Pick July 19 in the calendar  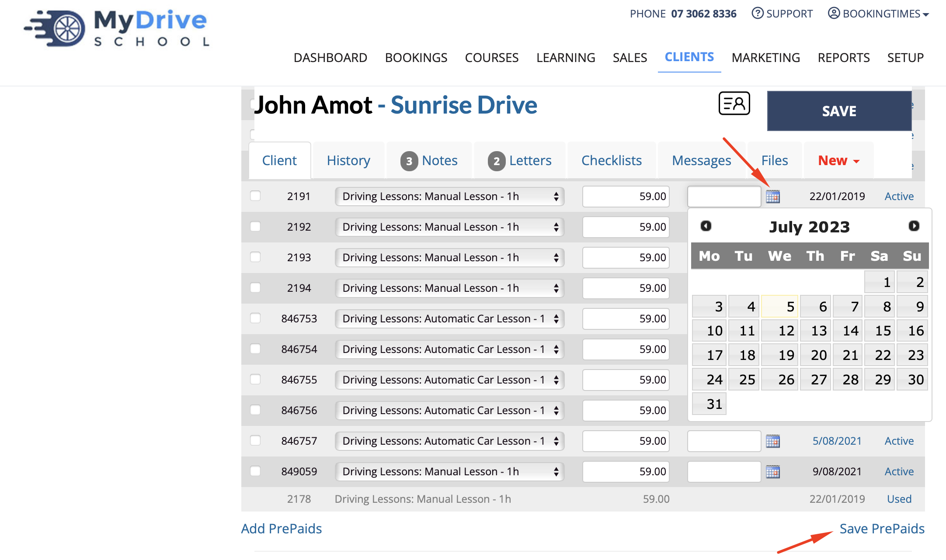[780, 355]
